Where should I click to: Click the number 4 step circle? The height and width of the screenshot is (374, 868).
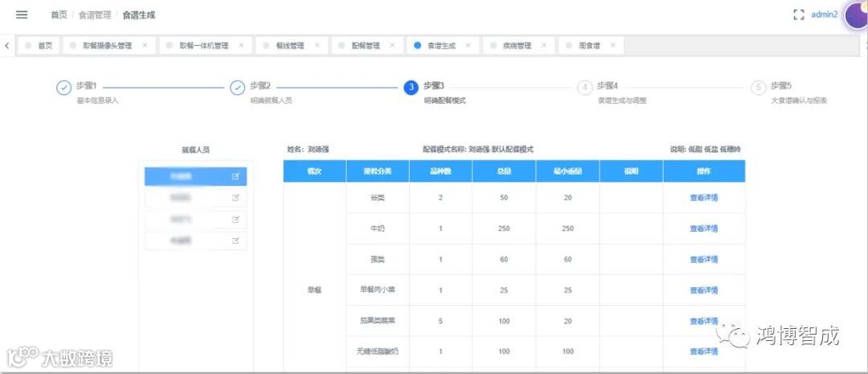584,88
